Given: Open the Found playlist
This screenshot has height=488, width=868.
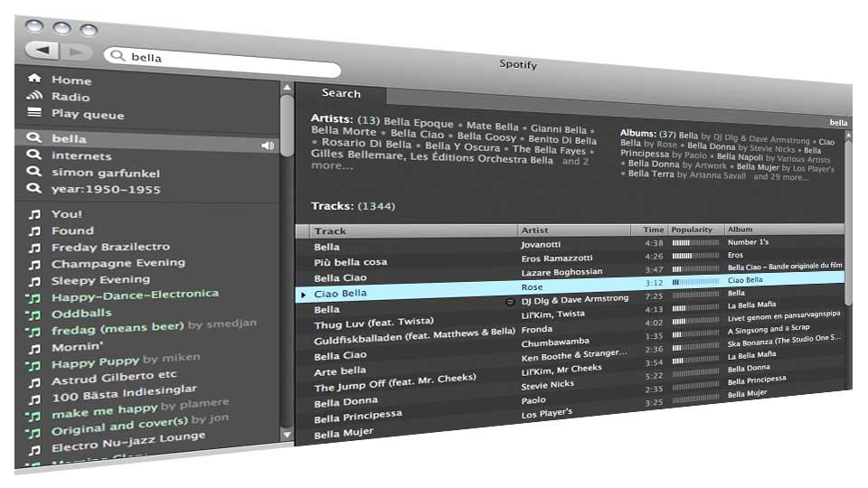Looking at the screenshot, I should [x=72, y=230].
